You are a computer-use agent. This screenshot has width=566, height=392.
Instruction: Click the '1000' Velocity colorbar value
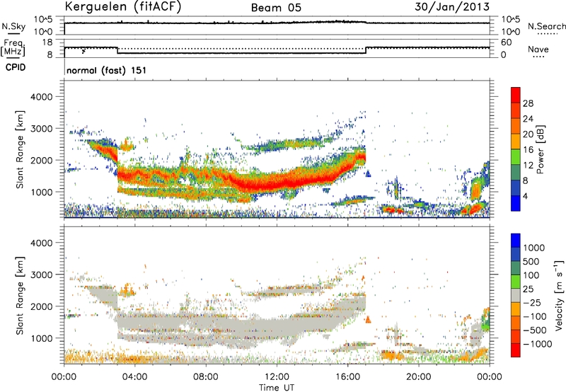534,248
